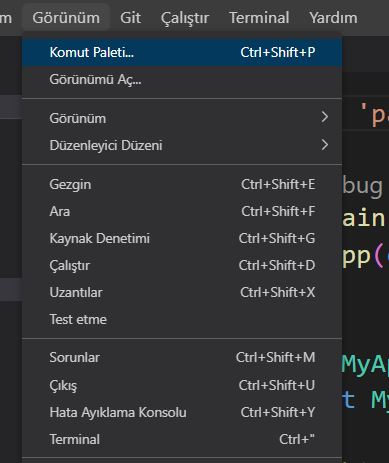The height and width of the screenshot is (463, 389).
Task: Open the Uzantılar view
Action: pos(182,292)
